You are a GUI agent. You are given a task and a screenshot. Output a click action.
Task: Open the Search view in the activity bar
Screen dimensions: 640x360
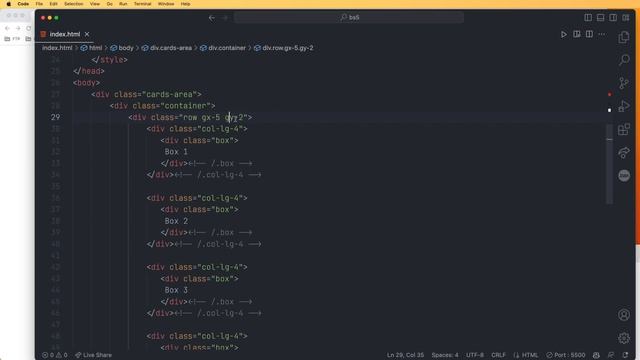pos(624,60)
